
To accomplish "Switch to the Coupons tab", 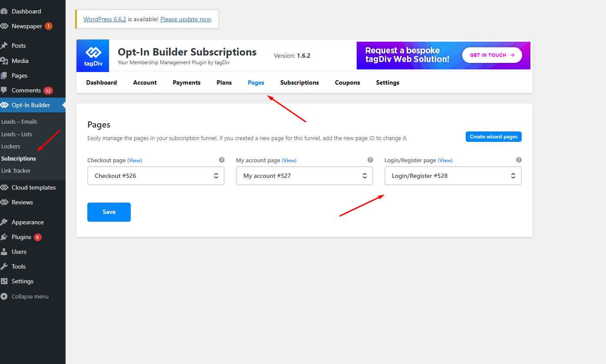I will tap(348, 82).
